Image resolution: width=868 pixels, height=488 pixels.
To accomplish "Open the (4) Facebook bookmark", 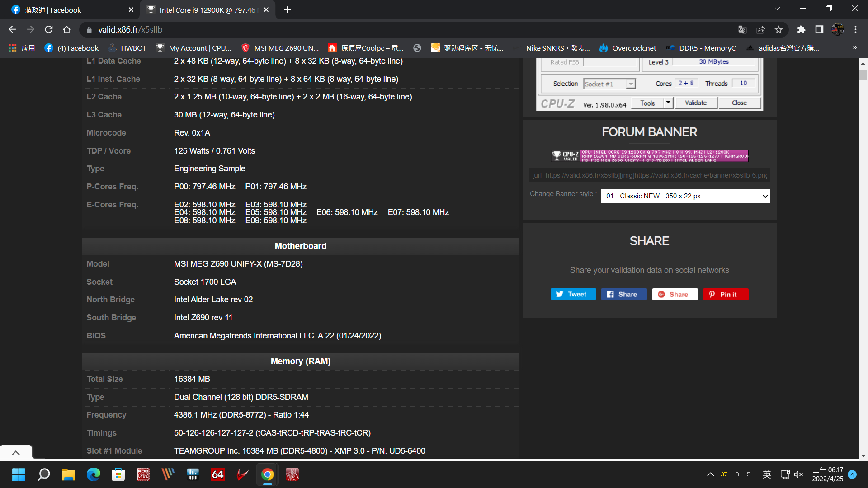I will (x=71, y=48).
